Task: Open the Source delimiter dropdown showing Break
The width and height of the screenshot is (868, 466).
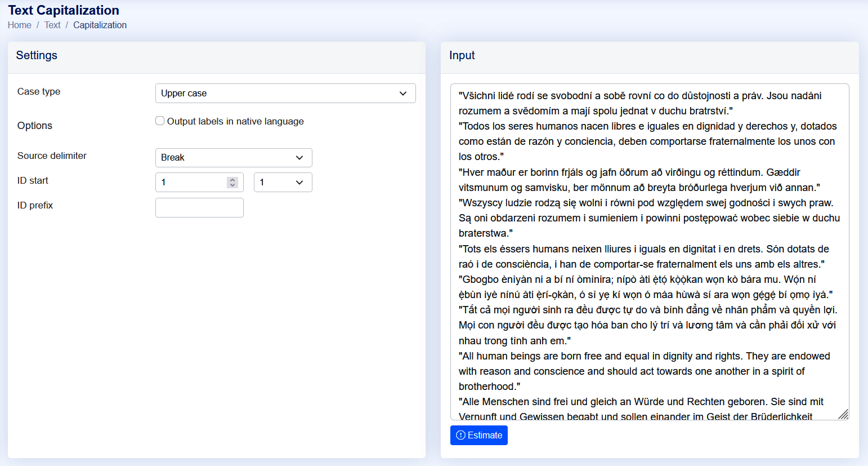Action: [x=234, y=158]
